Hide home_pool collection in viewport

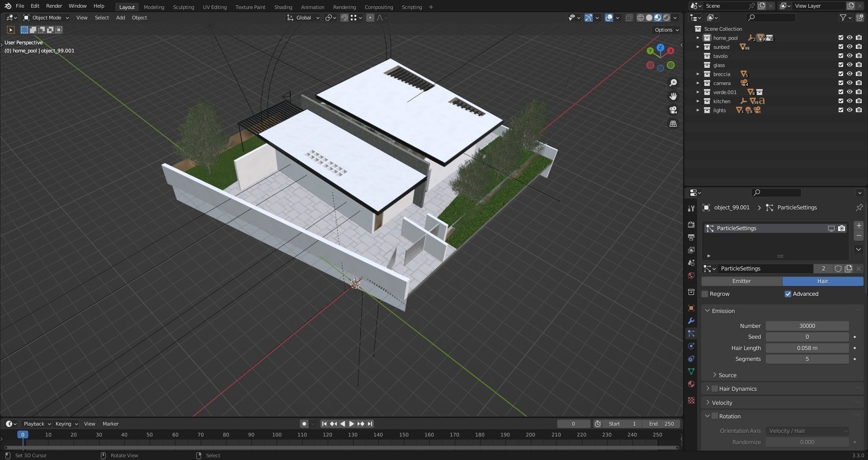point(849,38)
